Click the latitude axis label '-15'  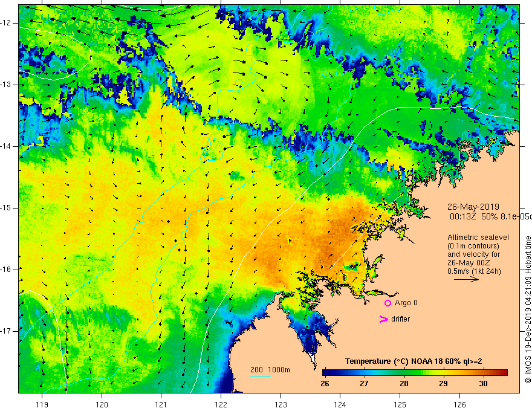pos(6,208)
